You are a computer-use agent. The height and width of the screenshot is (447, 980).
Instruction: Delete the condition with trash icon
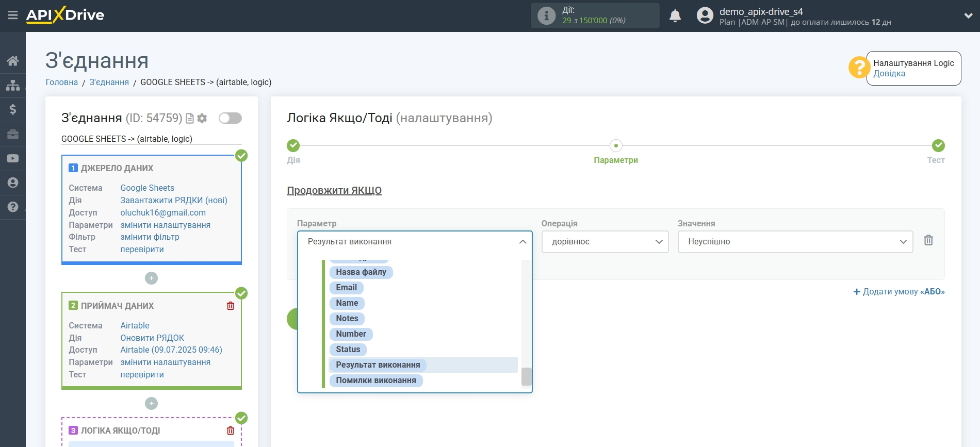tap(928, 240)
